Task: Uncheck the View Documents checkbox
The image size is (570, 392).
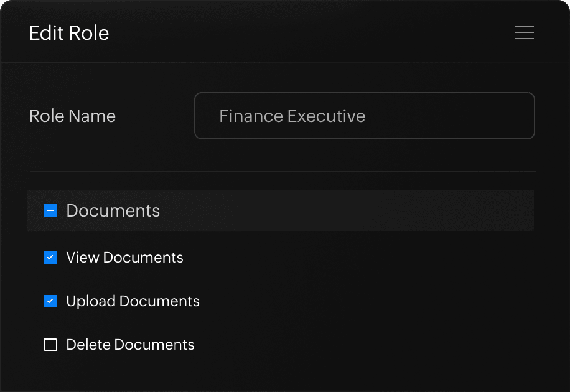Action: [50, 258]
